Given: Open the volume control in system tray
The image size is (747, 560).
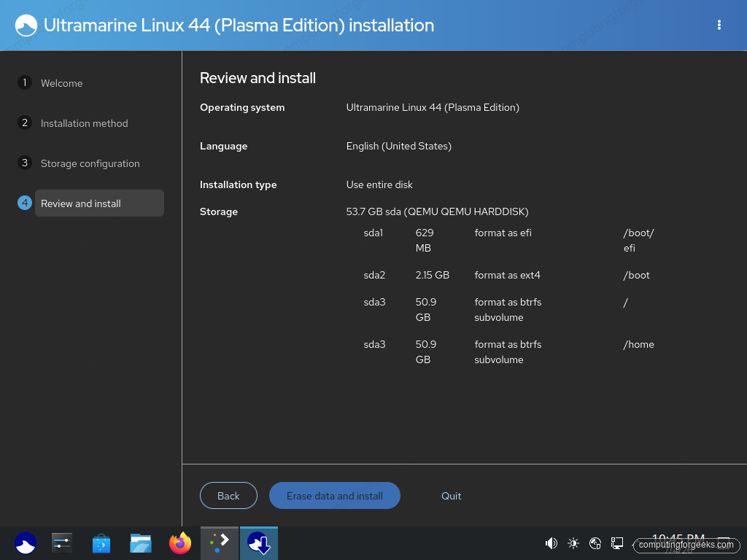Looking at the screenshot, I should point(551,543).
